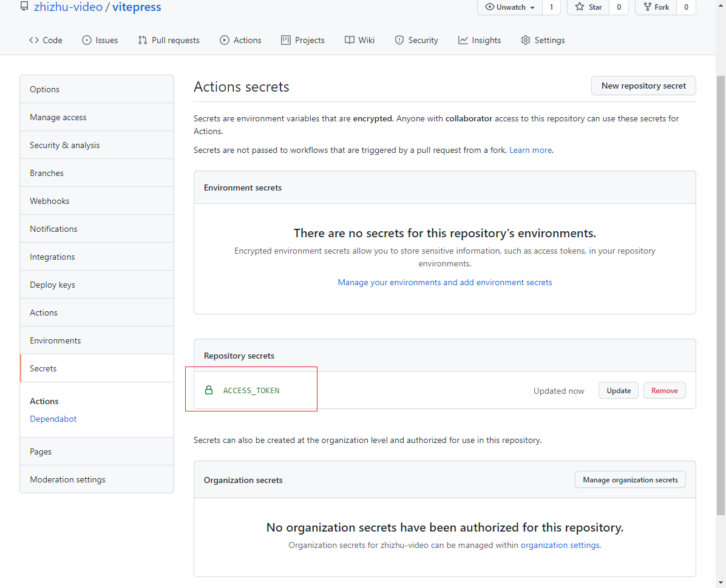Open Webhooks settings in sidebar

coord(50,201)
